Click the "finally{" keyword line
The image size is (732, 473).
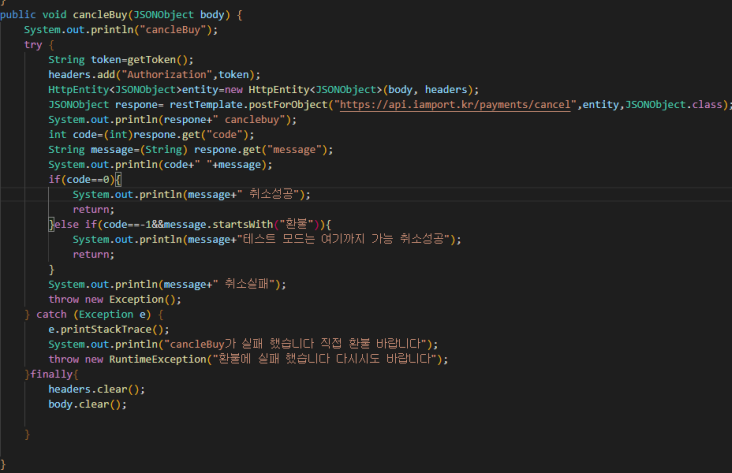[x=51, y=374]
